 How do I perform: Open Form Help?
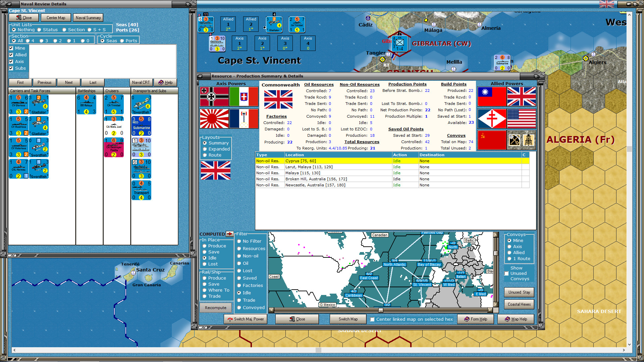pos(476,319)
